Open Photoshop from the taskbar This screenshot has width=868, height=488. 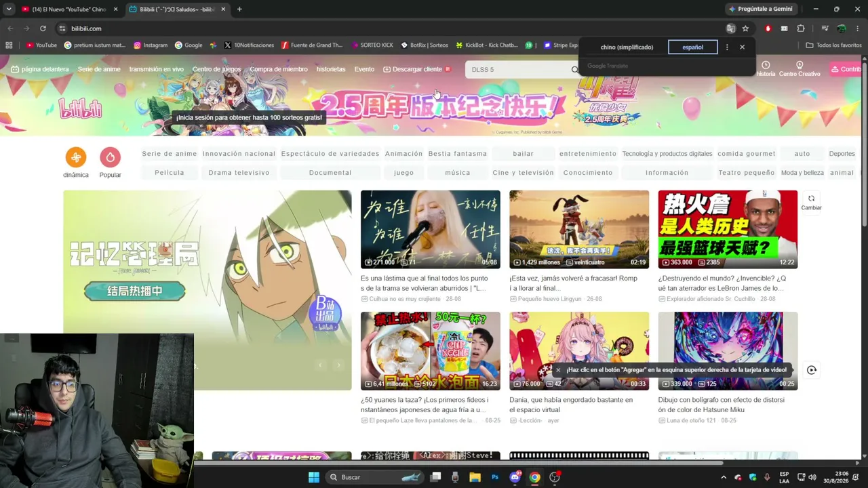point(495,477)
